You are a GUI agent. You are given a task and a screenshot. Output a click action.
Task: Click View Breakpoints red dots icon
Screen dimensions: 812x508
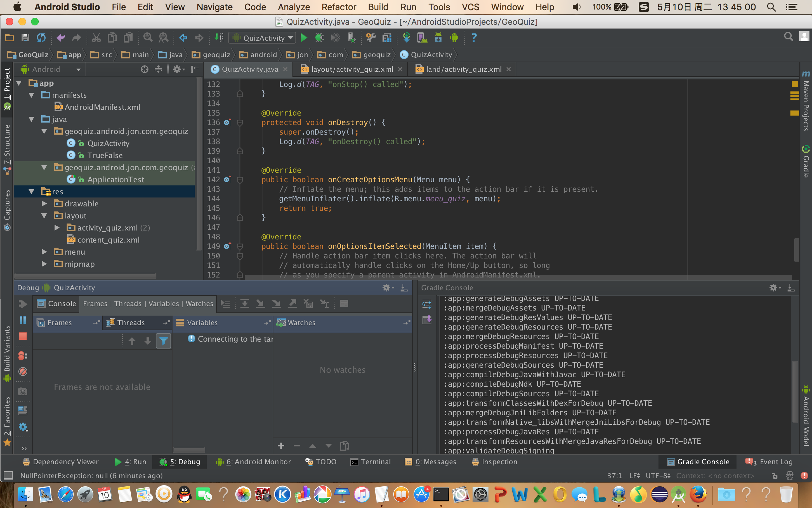23,356
